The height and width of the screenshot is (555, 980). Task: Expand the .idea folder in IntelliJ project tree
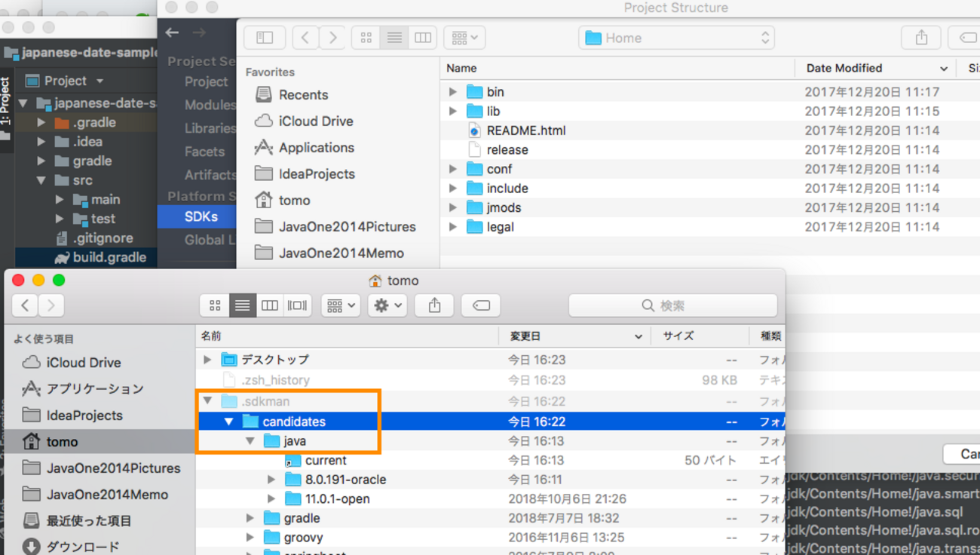41,142
